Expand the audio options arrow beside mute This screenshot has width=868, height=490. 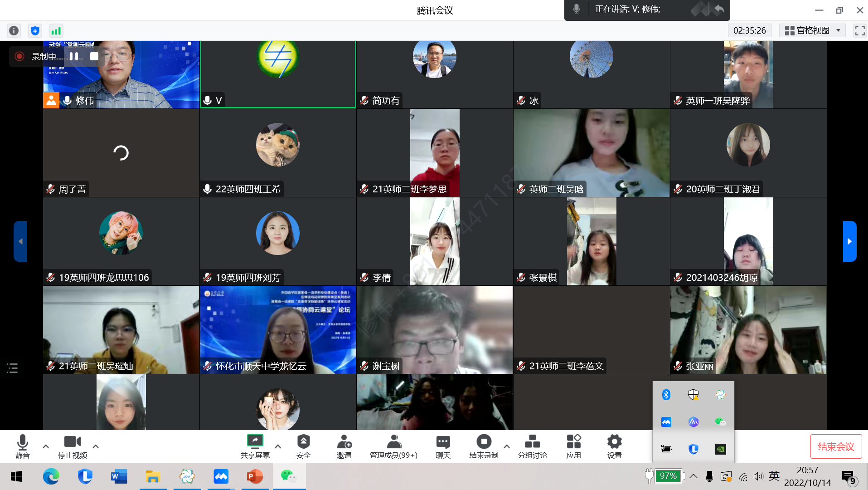[x=46, y=446]
